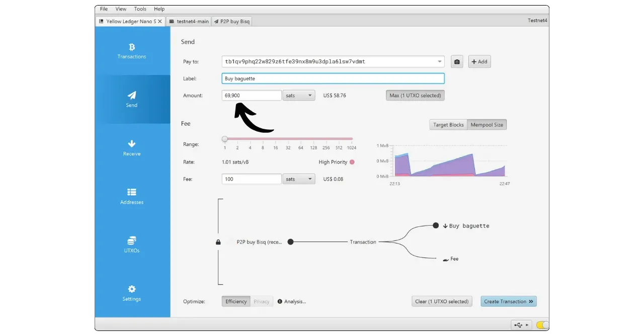Screen dimensions: 644x336
Task: Choose Efficiency optimization mode
Action: coord(236,301)
